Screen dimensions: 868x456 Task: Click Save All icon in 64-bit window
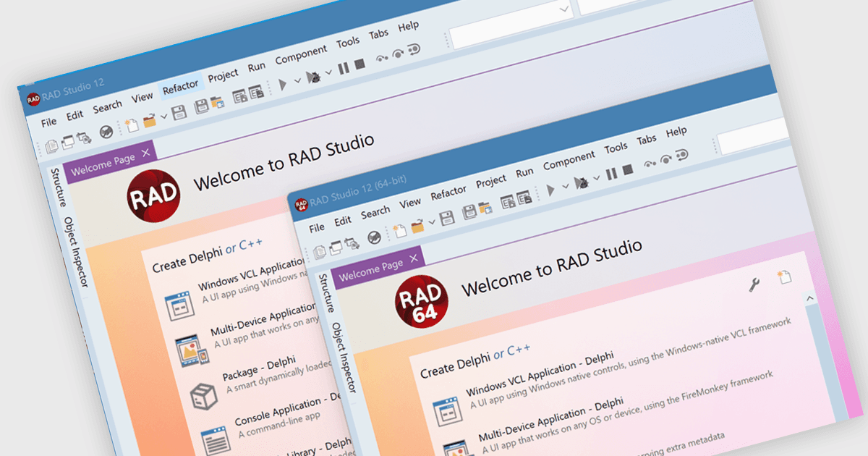point(469,211)
